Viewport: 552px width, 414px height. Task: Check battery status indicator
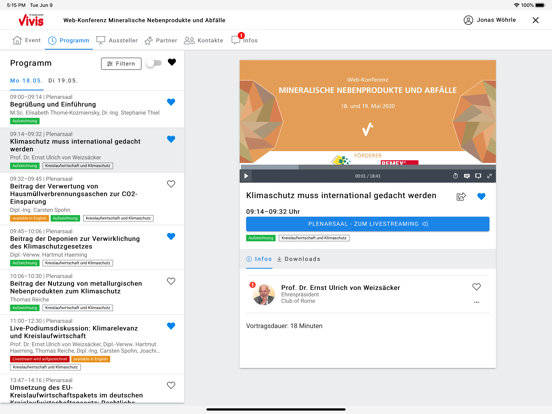coord(540,5)
